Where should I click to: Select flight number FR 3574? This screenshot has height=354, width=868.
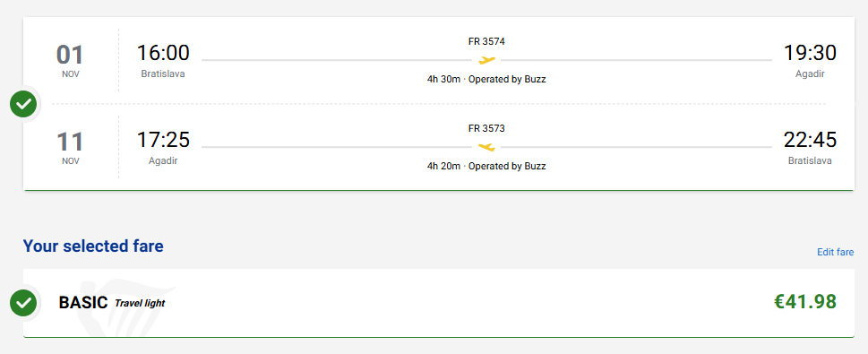tap(486, 41)
